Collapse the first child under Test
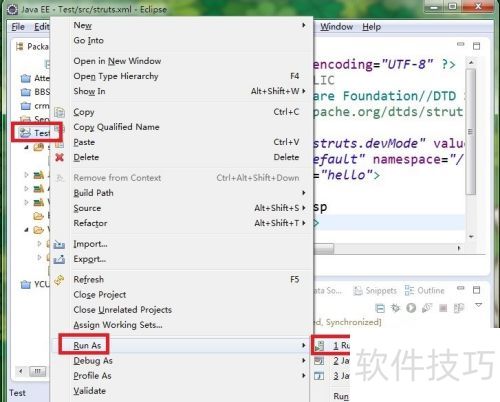The image size is (500, 402). [x=26, y=147]
